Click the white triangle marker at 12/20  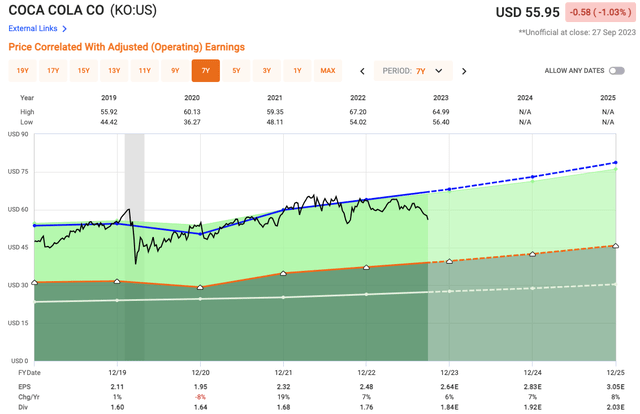coord(200,287)
